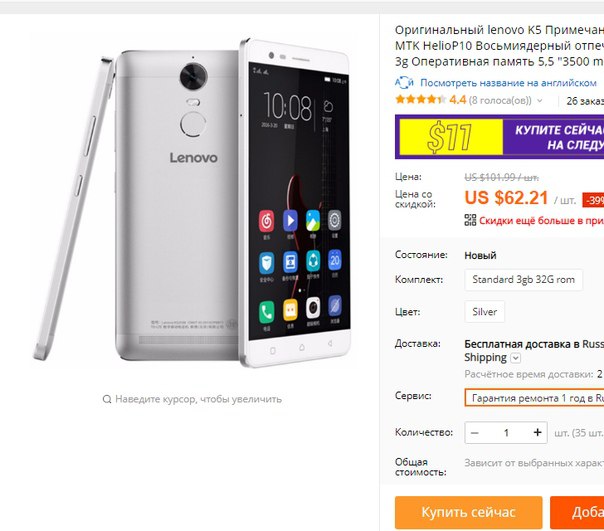The width and height of the screenshot is (604, 531).
Task: Click the -39% discount badge
Action: point(593,200)
